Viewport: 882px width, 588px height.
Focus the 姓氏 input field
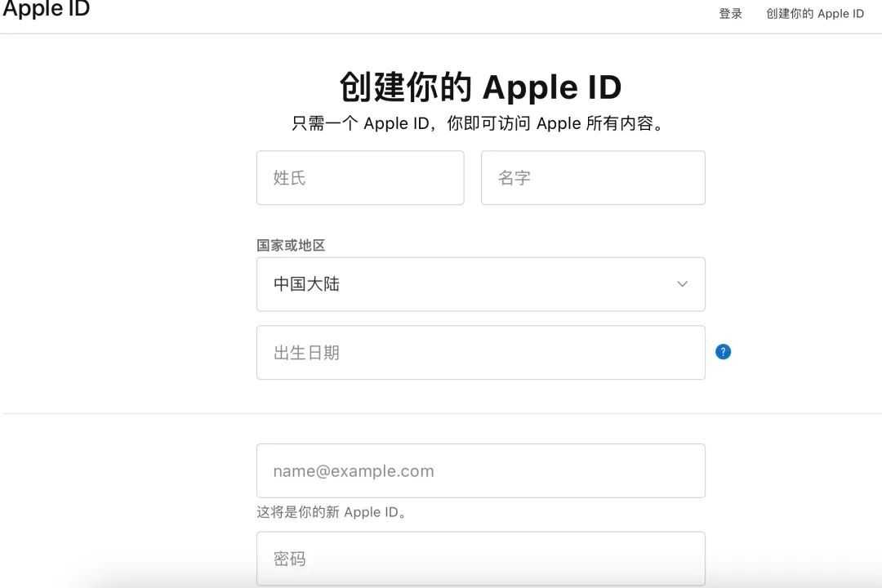point(360,178)
